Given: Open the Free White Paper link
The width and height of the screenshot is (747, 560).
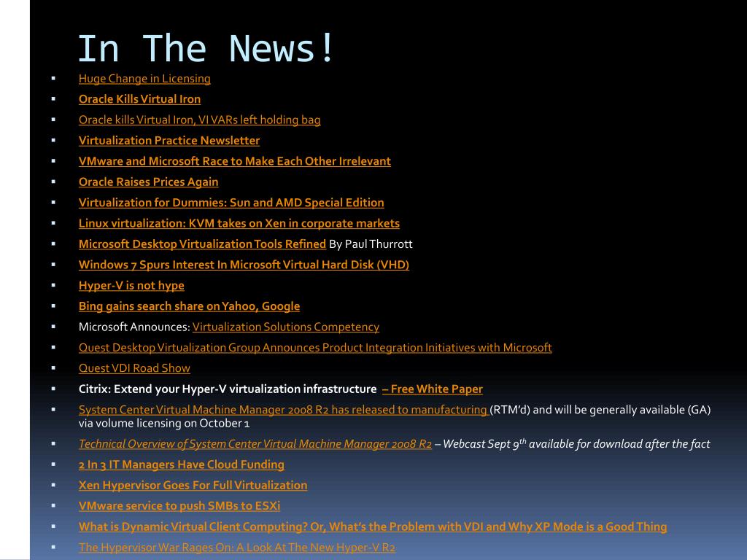Looking at the screenshot, I should pyautogui.click(x=433, y=389).
